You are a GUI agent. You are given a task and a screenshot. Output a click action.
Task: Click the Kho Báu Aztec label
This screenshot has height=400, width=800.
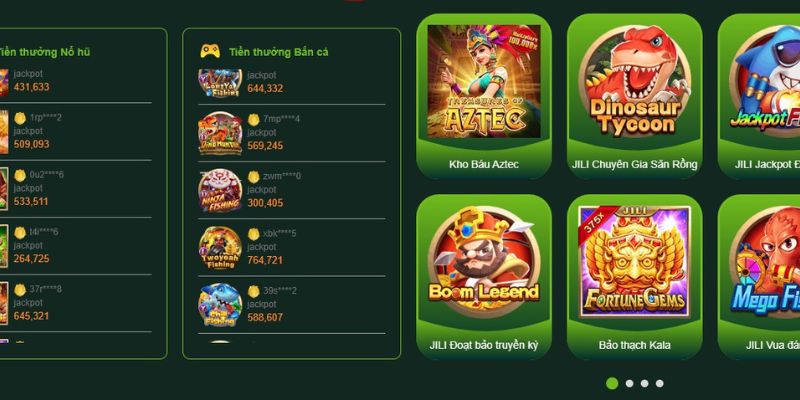tap(484, 164)
